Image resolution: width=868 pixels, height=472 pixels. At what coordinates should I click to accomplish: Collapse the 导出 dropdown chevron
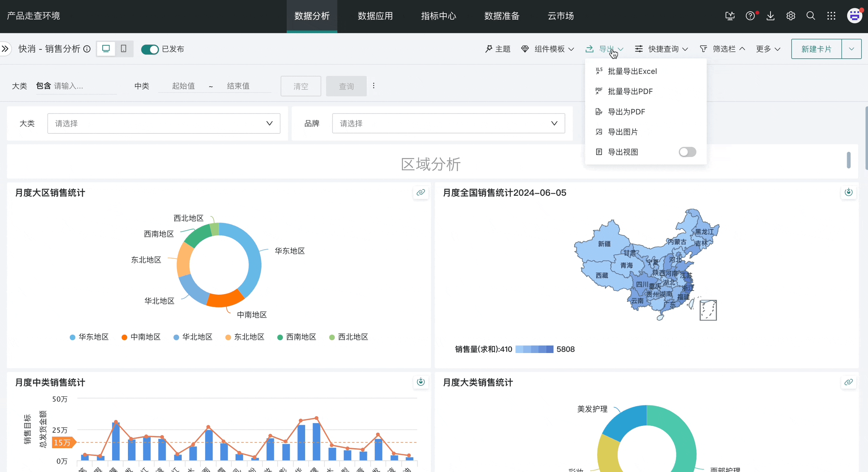(621, 49)
